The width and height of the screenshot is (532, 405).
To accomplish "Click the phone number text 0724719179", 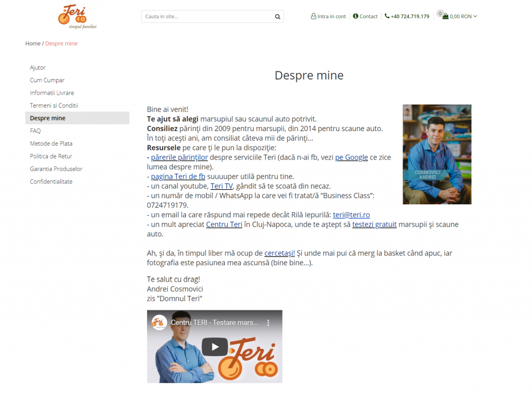I will 168,205.
